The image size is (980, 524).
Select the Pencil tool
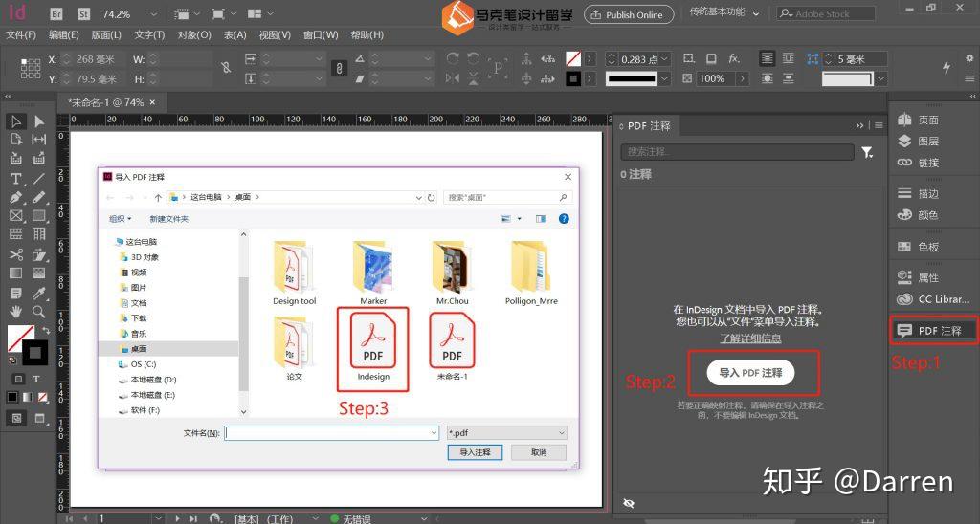38,197
